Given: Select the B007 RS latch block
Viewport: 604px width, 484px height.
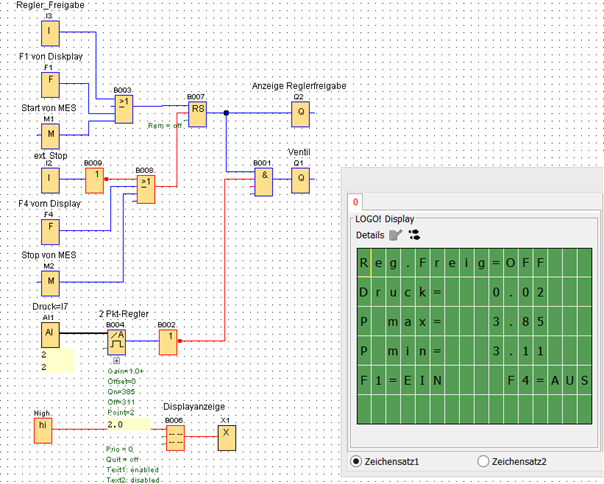Looking at the screenshot, I should (x=198, y=112).
